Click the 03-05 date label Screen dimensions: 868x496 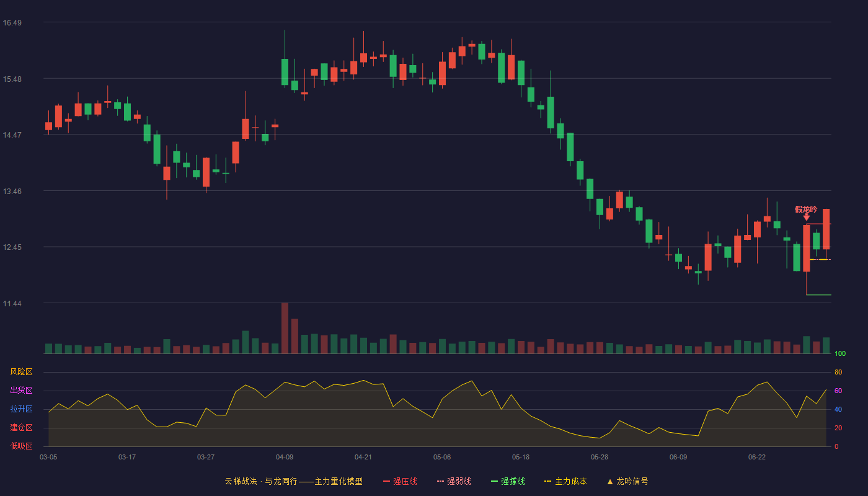(48, 457)
